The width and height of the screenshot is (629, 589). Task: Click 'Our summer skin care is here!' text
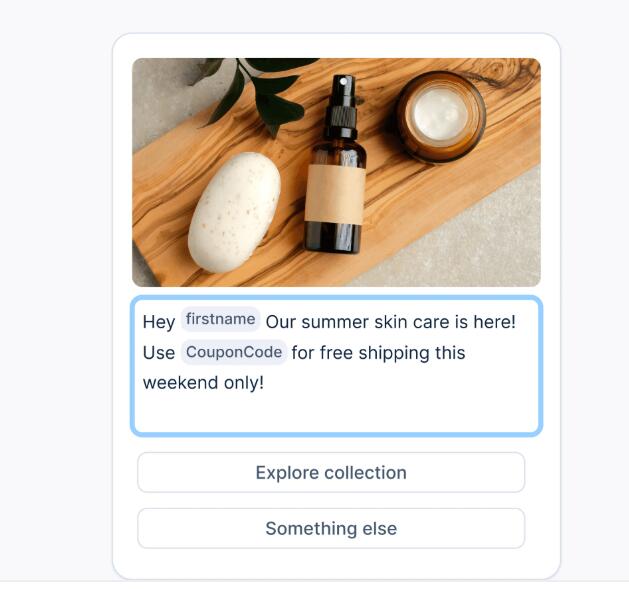click(x=391, y=322)
